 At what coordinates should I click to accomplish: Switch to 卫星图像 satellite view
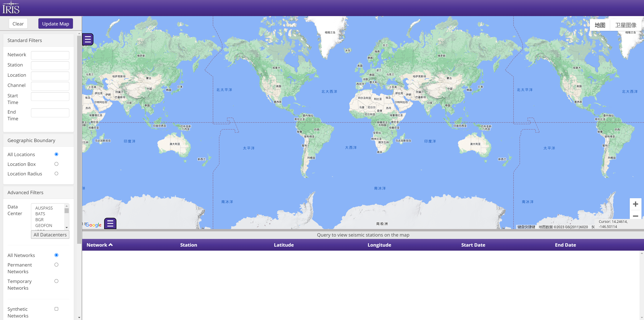[x=626, y=25]
